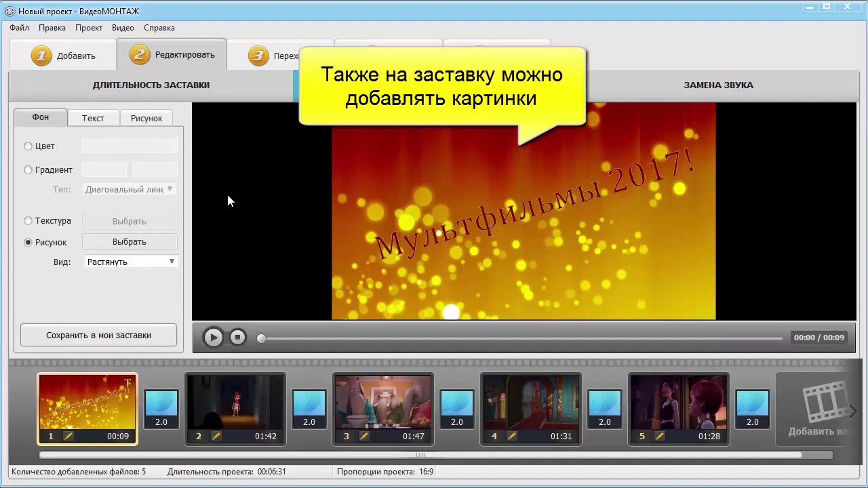Viewport: 868px width, 488px height.
Task: Open the Правка menu
Action: [52, 28]
